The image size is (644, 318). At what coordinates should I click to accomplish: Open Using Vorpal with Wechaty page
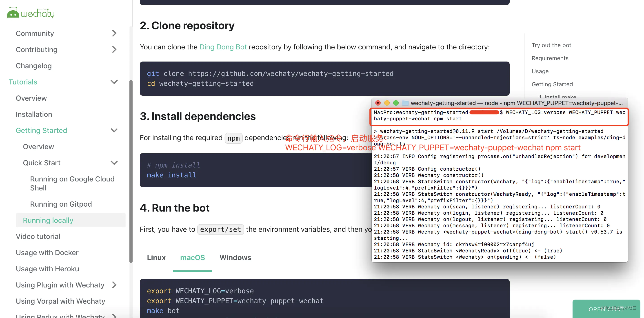point(60,301)
